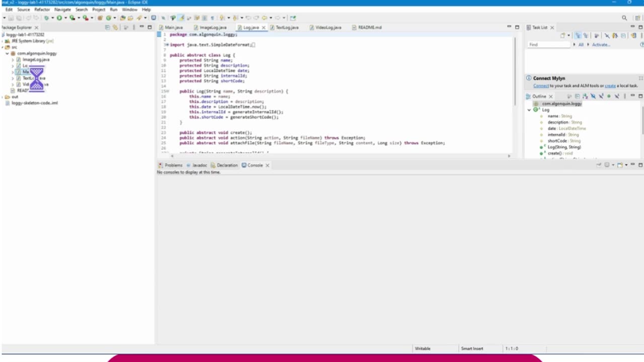Select the loggy-lab1-41173282 project node
644x362 pixels.
coord(23,35)
